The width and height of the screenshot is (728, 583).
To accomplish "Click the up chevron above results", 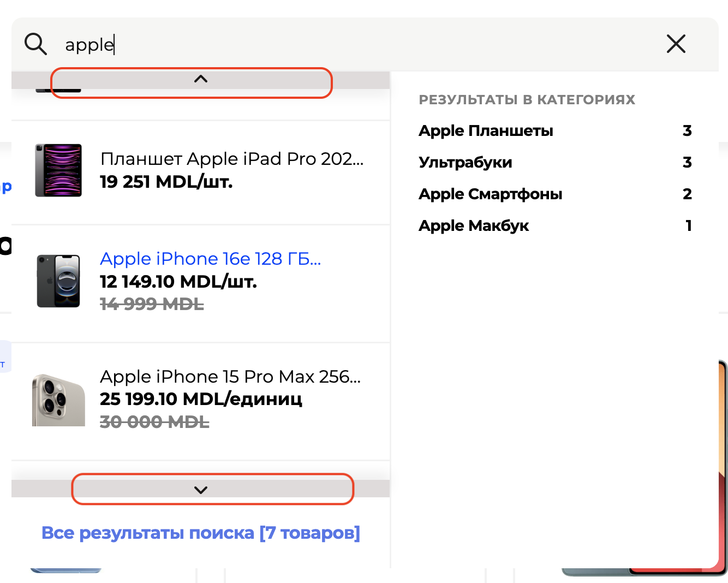I will 201,79.
